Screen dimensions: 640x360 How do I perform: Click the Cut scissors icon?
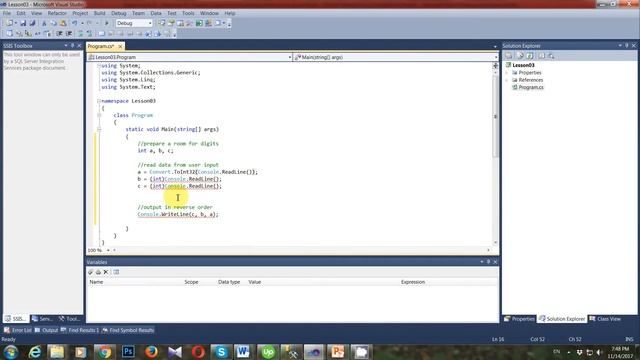click(44, 23)
